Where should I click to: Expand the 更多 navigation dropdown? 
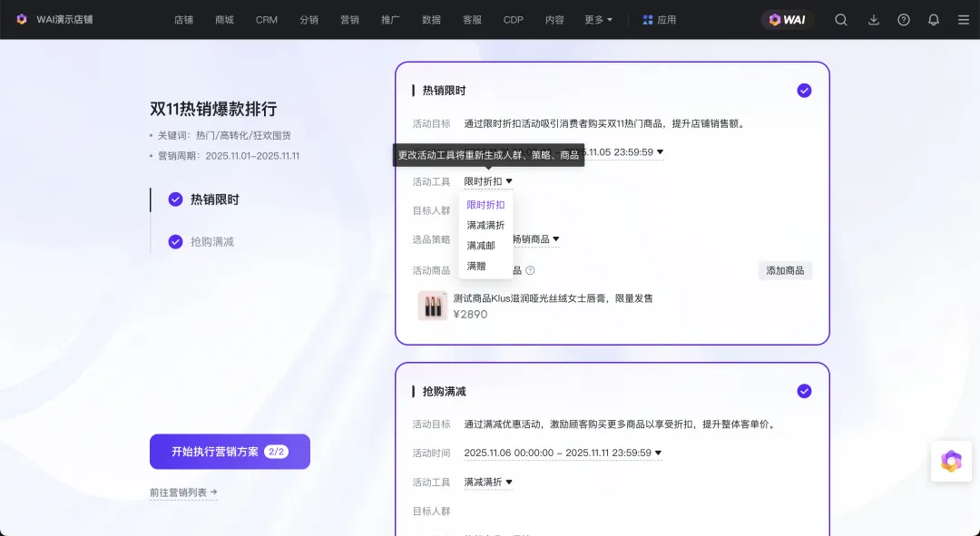click(x=599, y=20)
